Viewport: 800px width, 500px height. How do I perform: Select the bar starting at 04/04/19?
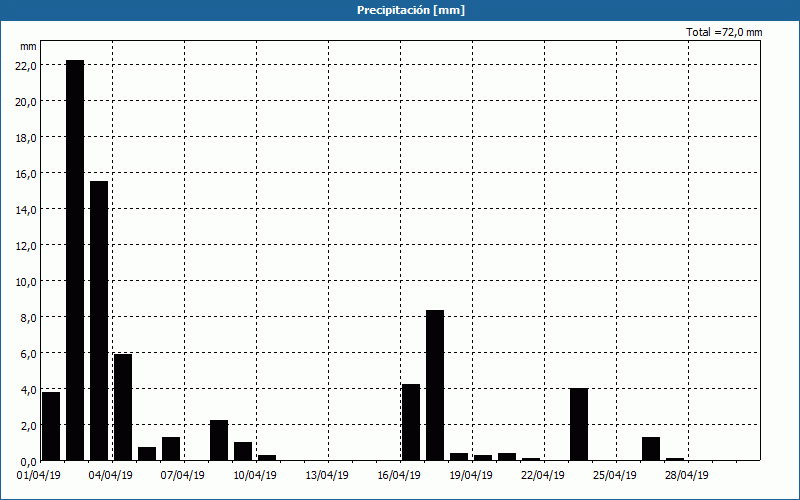123,407
